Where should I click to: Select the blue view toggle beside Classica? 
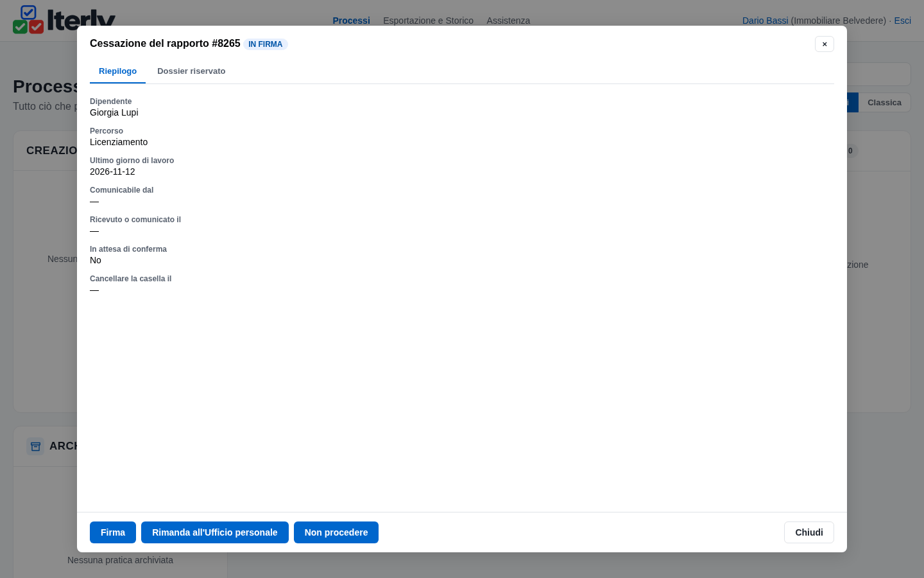852,103
